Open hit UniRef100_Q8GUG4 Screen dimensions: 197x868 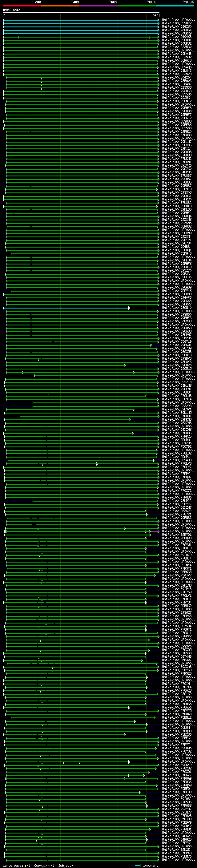coord(177,30)
